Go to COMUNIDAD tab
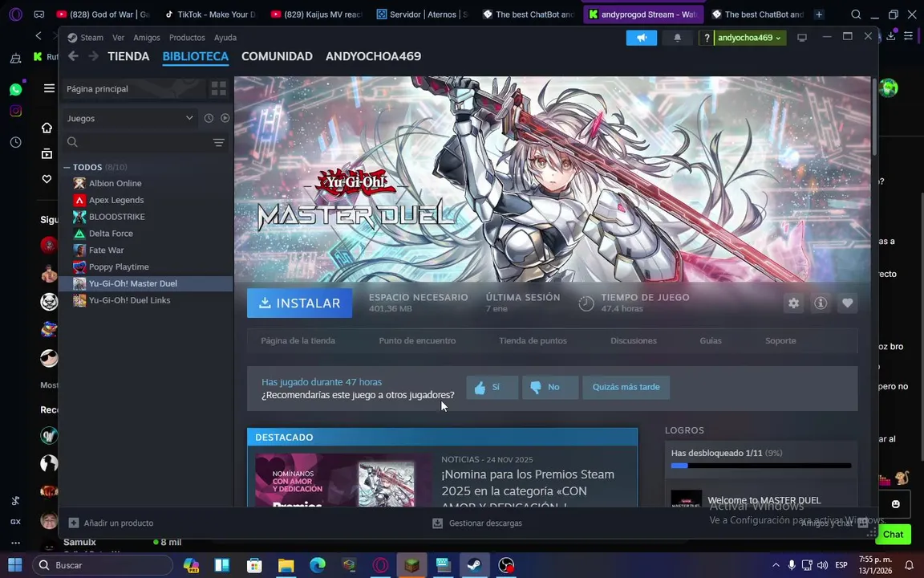This screenshot has height=578, width=924. [x=277, y=57]
